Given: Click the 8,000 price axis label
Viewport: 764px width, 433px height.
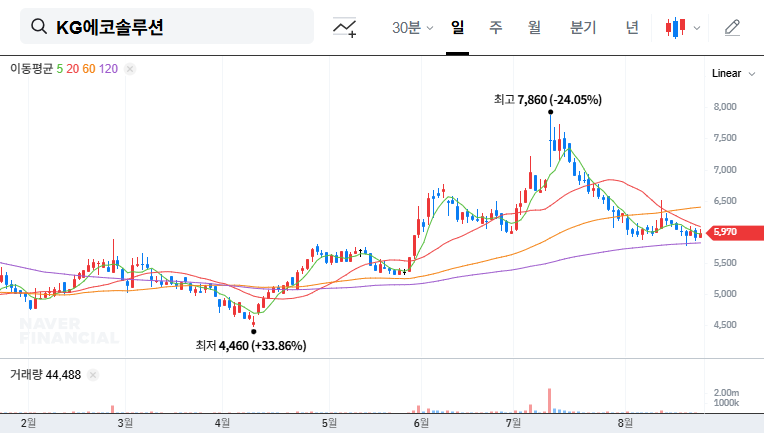Looking at the screenshot, I should pyautogui.click(x=725, y=107).
